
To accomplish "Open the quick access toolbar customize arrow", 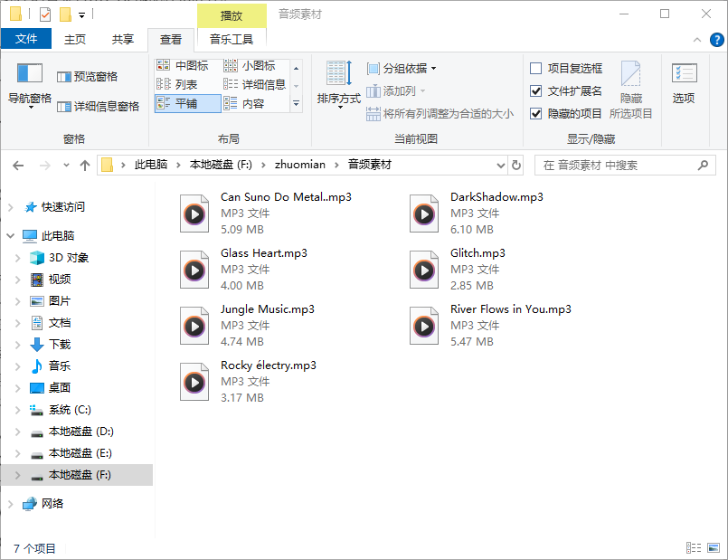I will 81,15.
